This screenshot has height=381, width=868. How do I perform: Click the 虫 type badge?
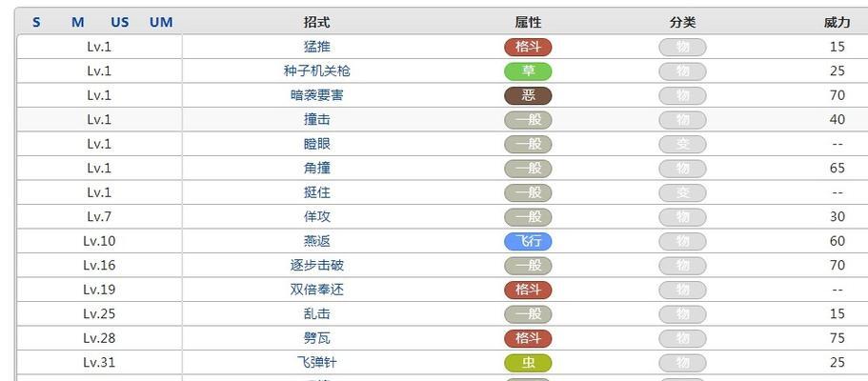pos(528,363)
